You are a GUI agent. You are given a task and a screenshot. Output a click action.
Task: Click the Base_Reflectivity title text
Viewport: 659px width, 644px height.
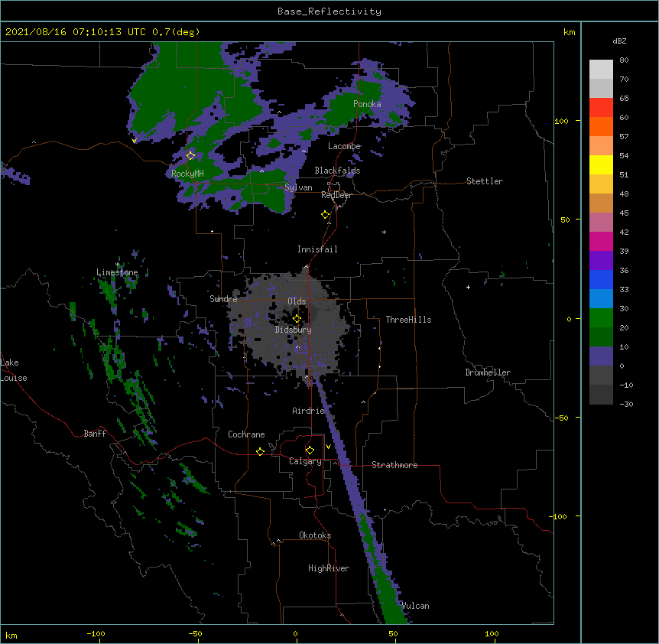pos(329,11)
